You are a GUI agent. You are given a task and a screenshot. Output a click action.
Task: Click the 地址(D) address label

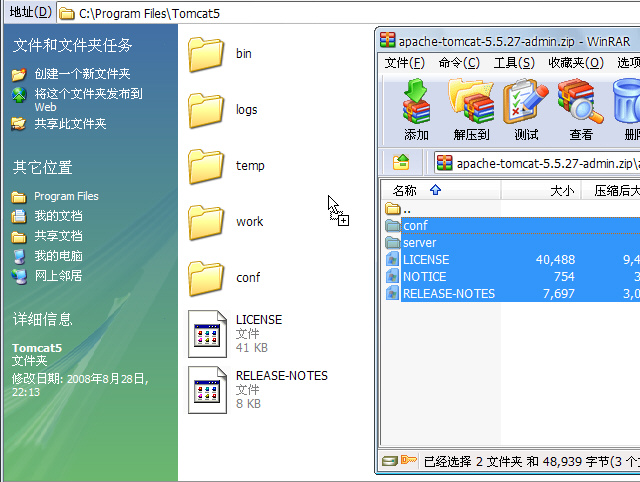coord(31,12)
